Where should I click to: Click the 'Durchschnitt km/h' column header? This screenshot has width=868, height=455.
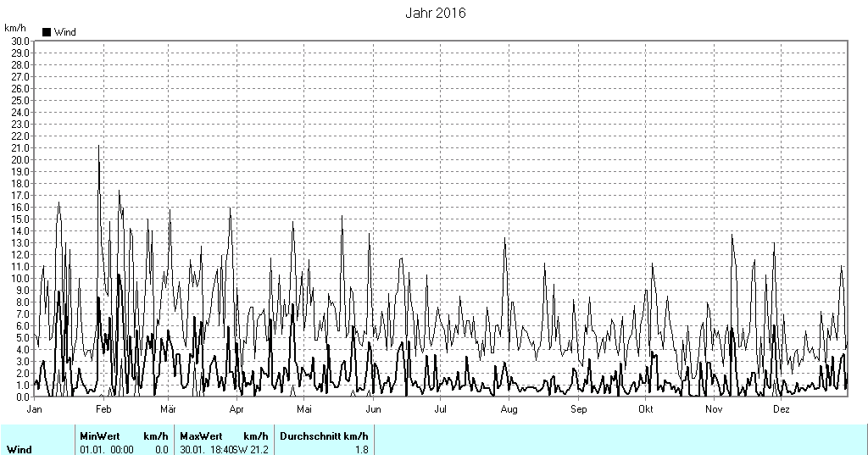(x=324, y=436)
